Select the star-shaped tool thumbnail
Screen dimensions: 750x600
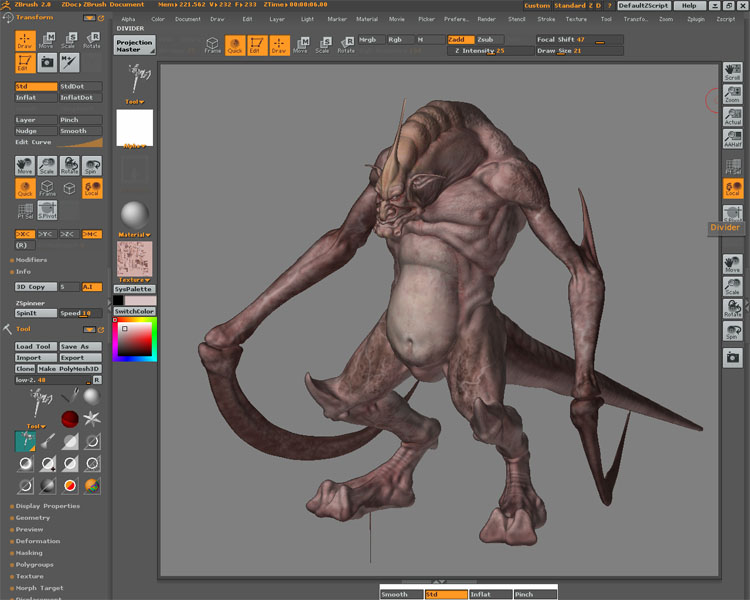coord(92,419)
